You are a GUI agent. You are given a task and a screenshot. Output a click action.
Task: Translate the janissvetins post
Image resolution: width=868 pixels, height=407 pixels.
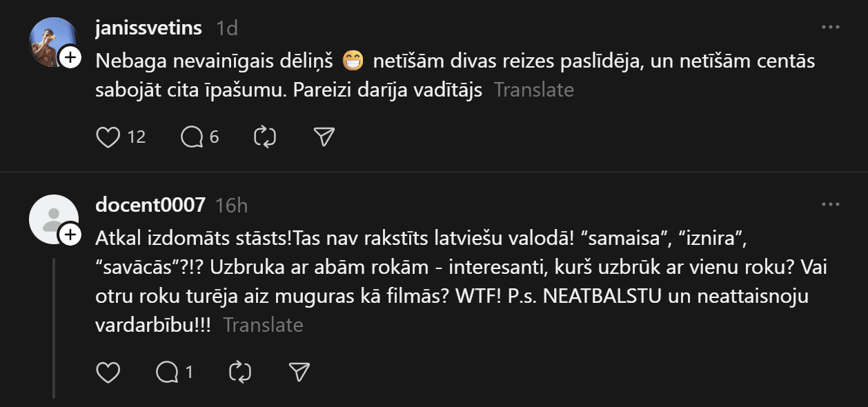pyautogui.click(x=533, y=90)
